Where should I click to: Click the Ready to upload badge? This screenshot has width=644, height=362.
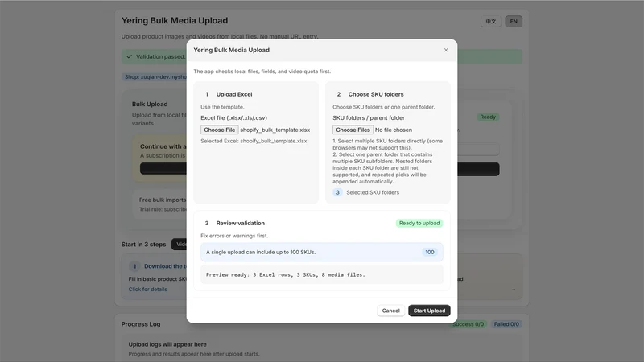pyautogui.click(x=419, y=224)
